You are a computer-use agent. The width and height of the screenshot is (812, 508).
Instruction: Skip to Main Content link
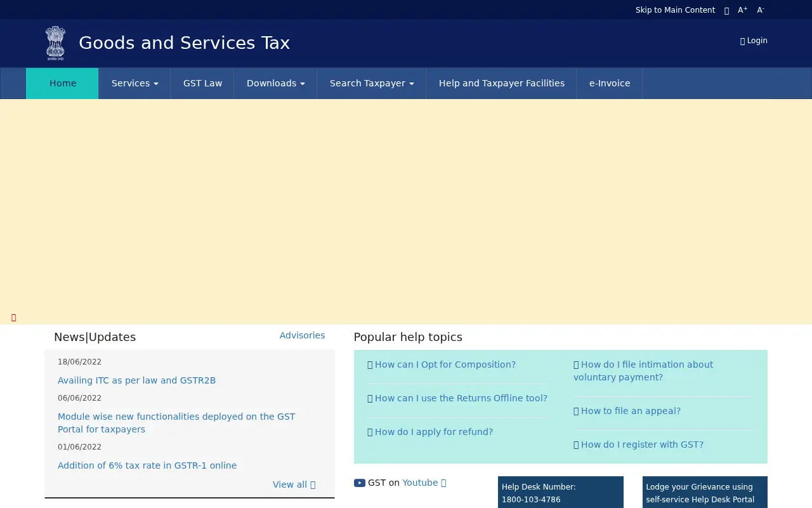tap(675, 10)
